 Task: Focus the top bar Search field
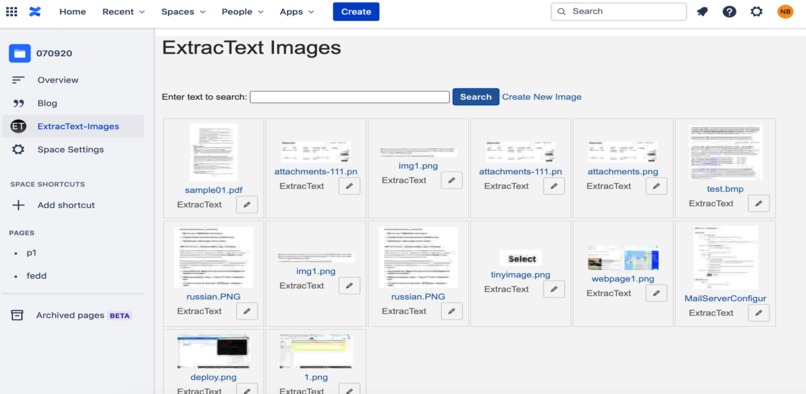coord(619,11)
